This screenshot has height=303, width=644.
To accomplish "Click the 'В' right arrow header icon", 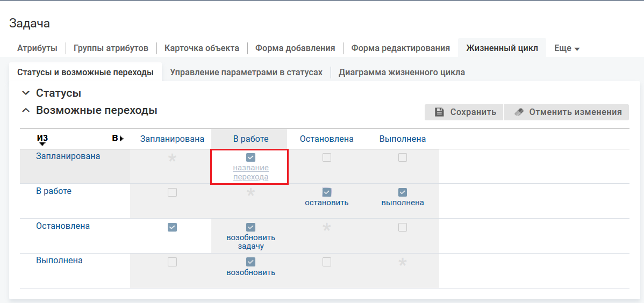I will [x=121, y=139].
